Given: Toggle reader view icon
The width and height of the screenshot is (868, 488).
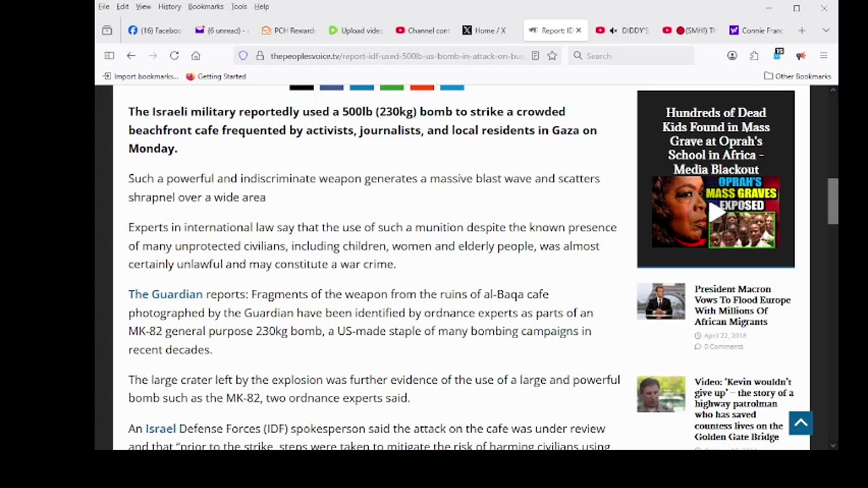Looking at the screenshot, I should (x=535, y=56).
